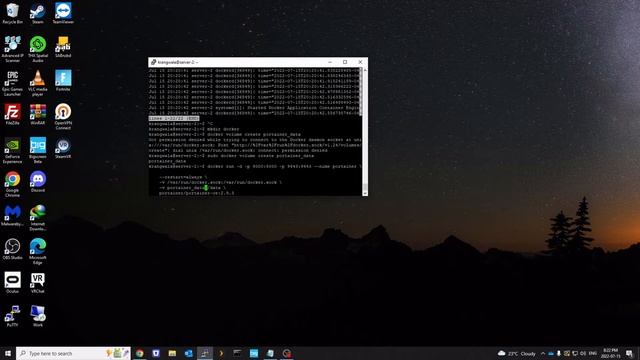Launch Steam from the desktop
Viewport: 640px width, 360px height.
click(38, 13)
